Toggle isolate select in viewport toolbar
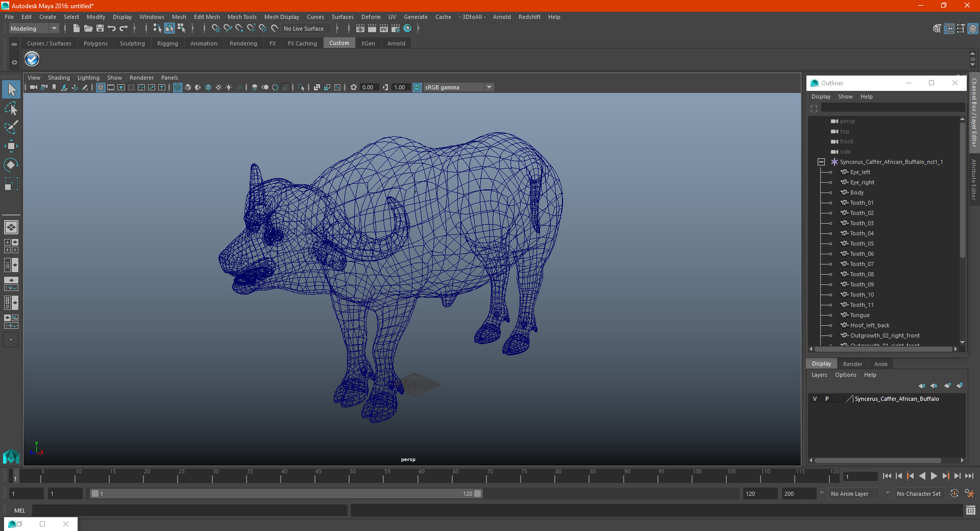This screenshot has height=531, width=980. [x=301, y=87]
